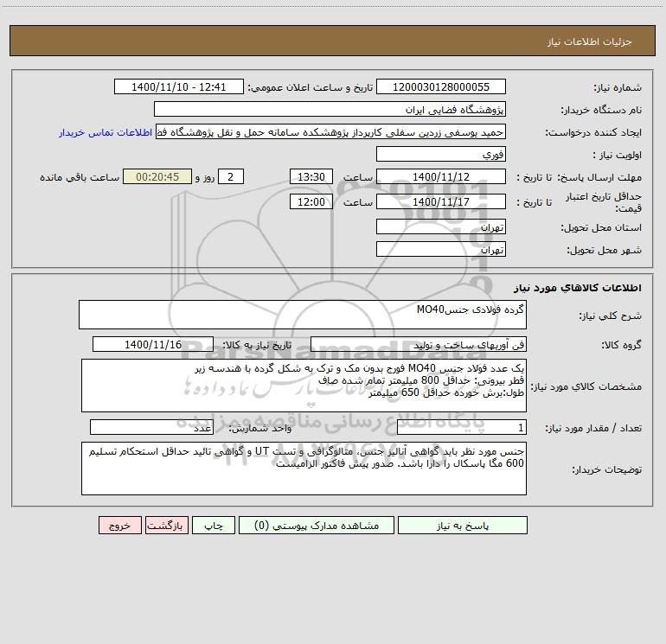Click price validity time 12:00

tap(311, 201)
